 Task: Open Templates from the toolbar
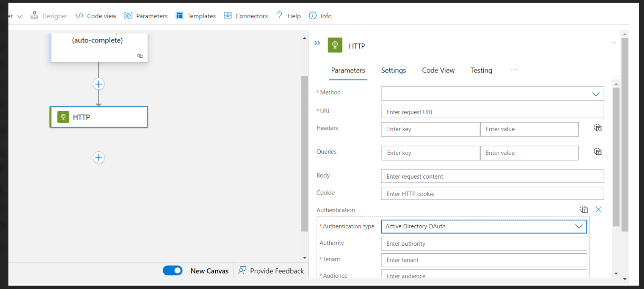[196, 16]
